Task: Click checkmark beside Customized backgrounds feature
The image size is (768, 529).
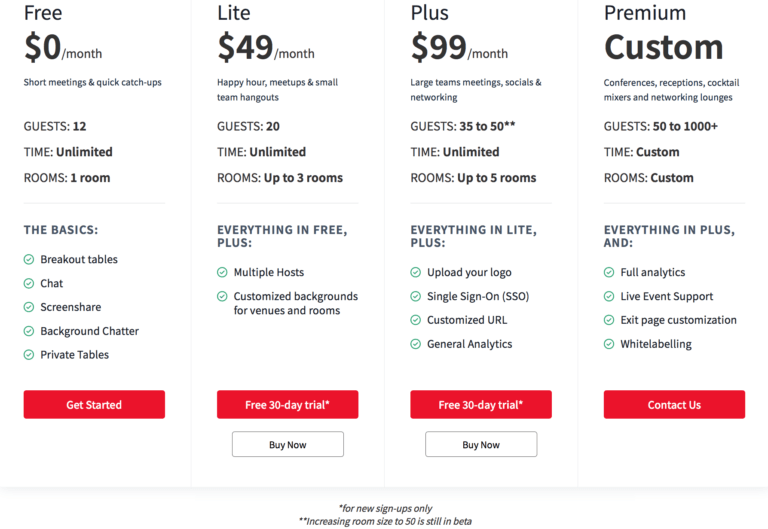Action: click(222, 296)
